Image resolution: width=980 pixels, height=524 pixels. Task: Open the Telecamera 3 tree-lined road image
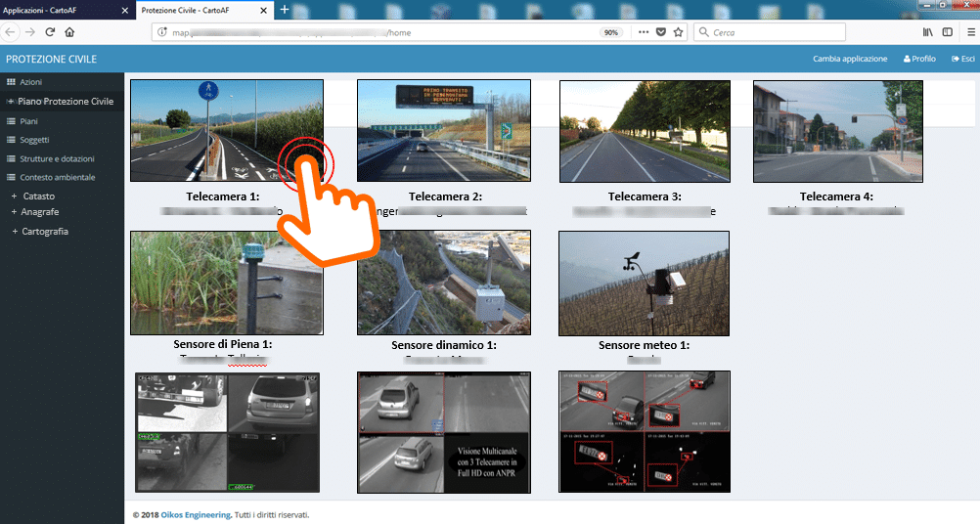[x=645, y=131]
